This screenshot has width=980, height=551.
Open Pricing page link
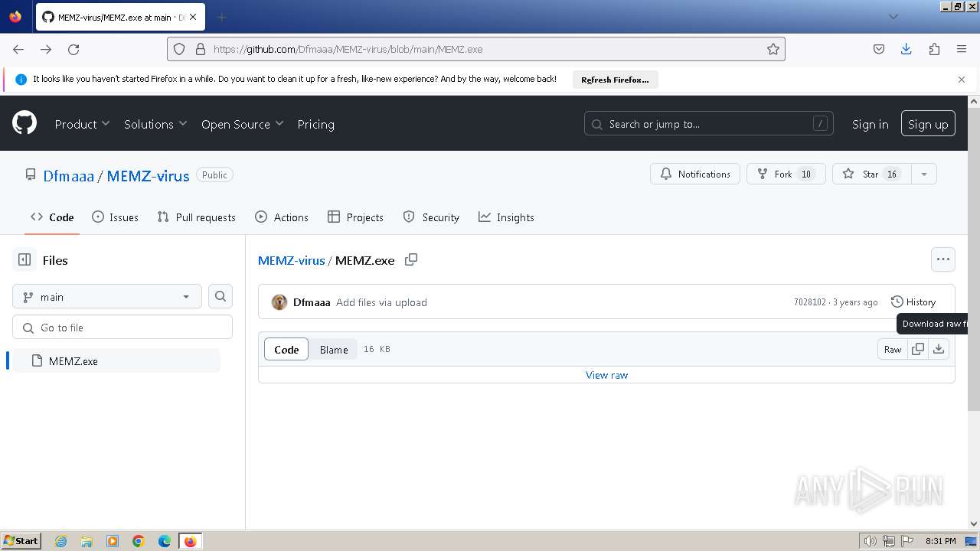pyautogui.click(x=315, y=124)
